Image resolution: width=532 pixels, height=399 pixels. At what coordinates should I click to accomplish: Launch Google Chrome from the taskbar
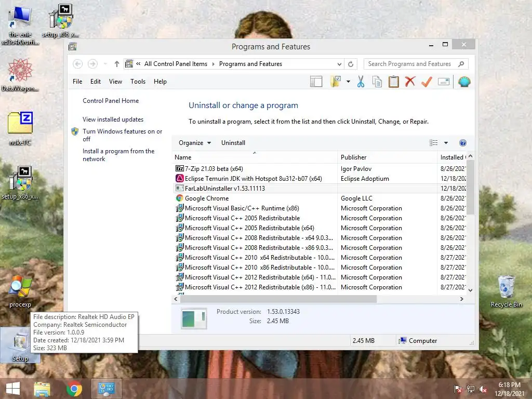click(74, 389)
